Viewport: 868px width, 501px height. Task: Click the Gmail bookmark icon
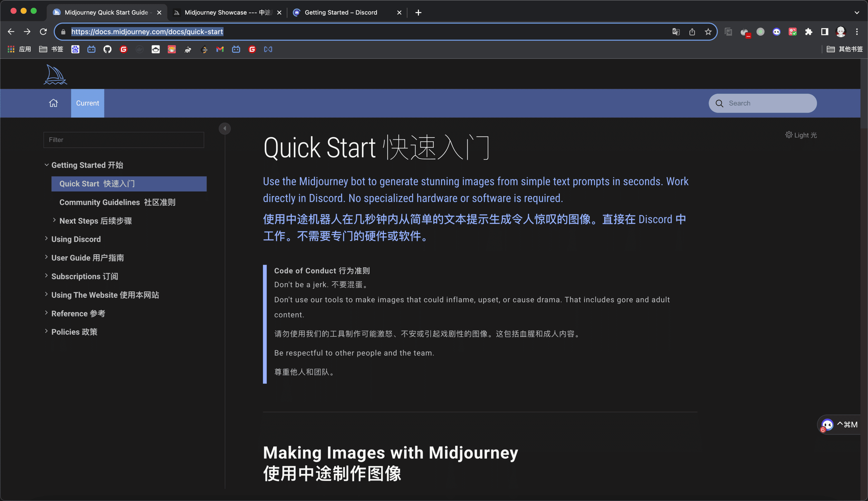(220, 49)
